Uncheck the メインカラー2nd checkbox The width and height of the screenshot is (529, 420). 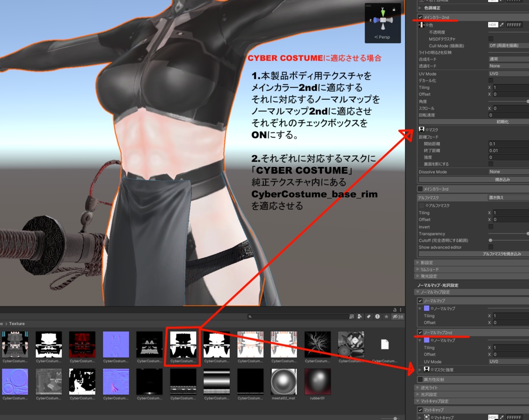420,17
